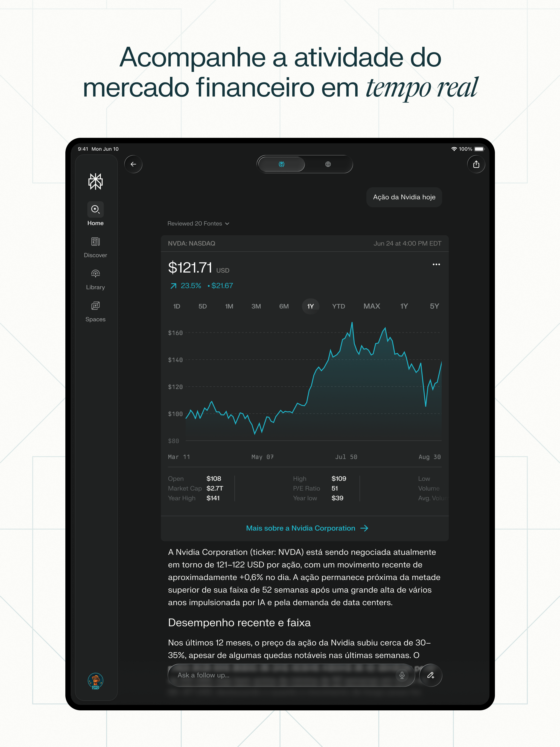
Task: Switch to web mode with the globe toggle
Action: (327, 164)
